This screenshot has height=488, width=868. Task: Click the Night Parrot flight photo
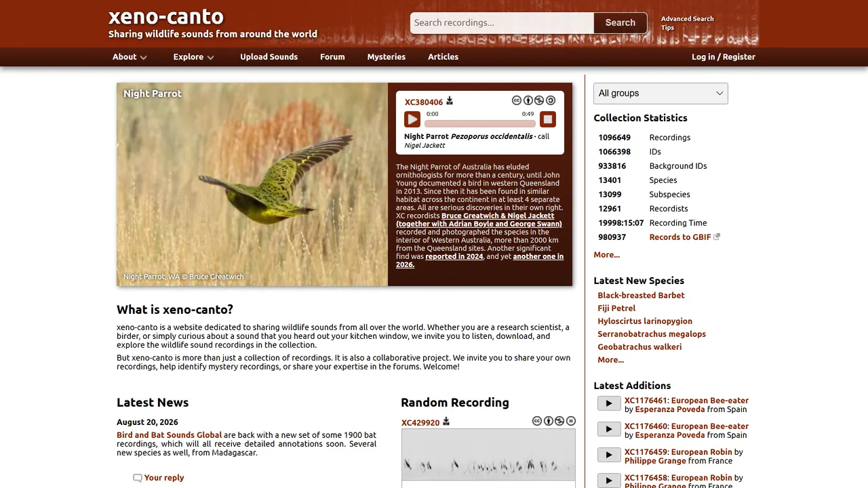252,184
